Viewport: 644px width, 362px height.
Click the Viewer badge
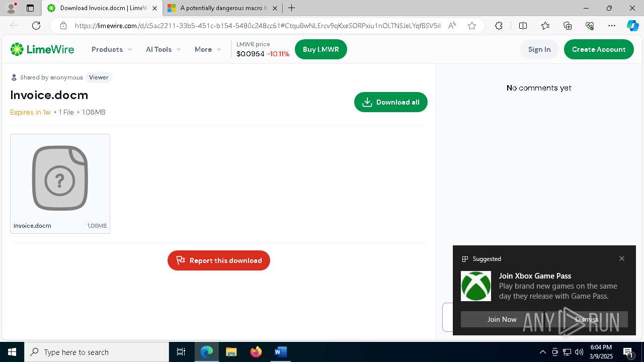[x=99, y=77]
